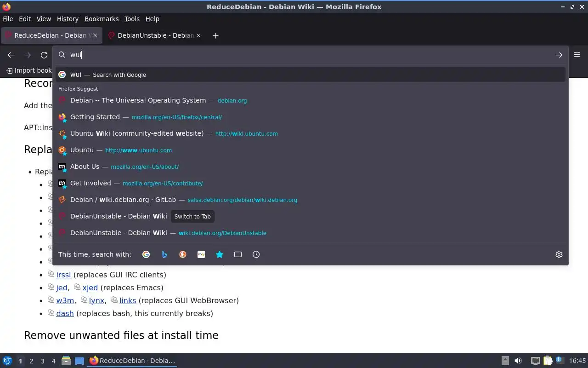Screen dimensions: 588x368
Task: Select Getting Started firefox suggestion
Action: coord(311,117)
